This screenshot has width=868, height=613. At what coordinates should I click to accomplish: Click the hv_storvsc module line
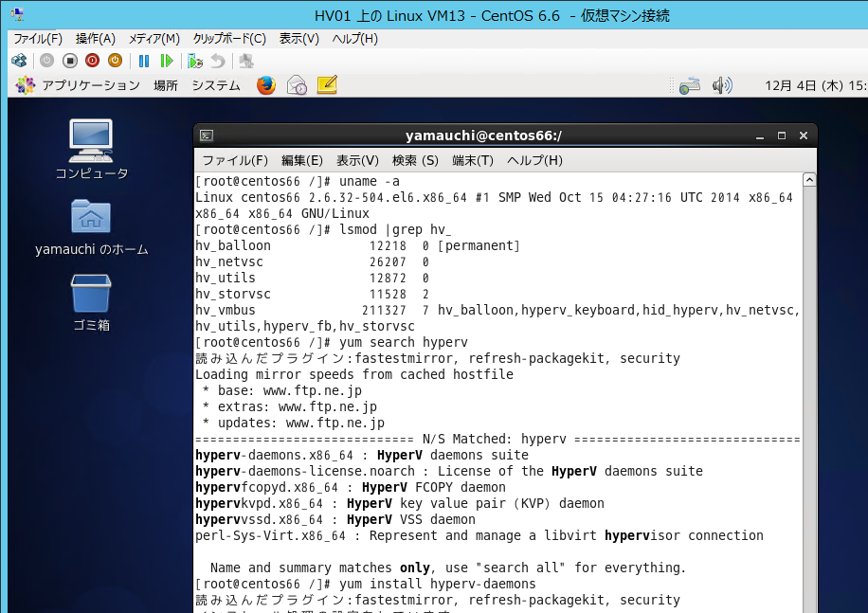(x=312, y=294)
